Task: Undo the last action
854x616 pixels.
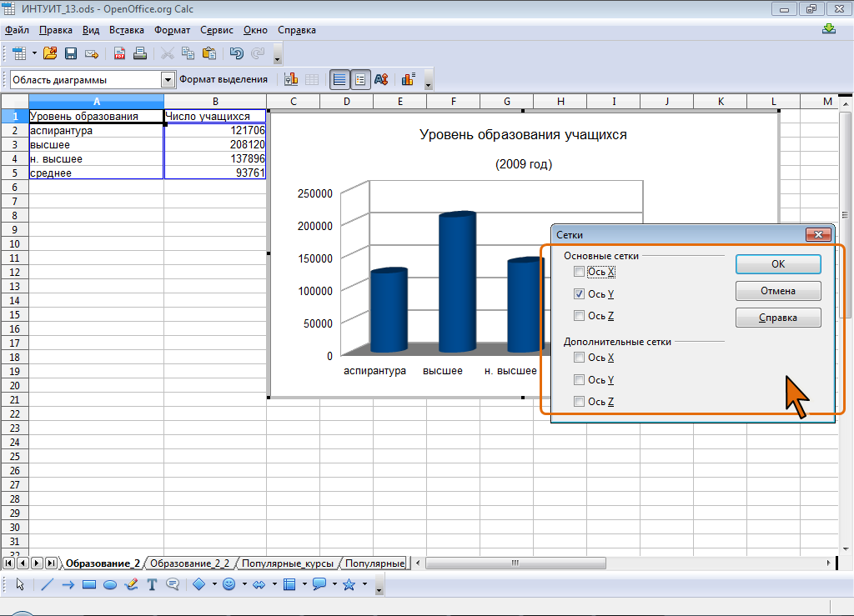Action: 236,53
